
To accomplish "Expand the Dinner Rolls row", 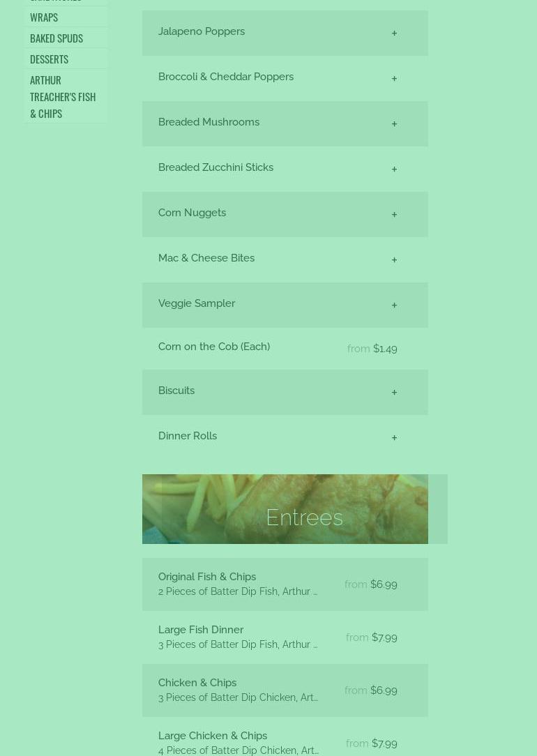I will tap(285, 438).
